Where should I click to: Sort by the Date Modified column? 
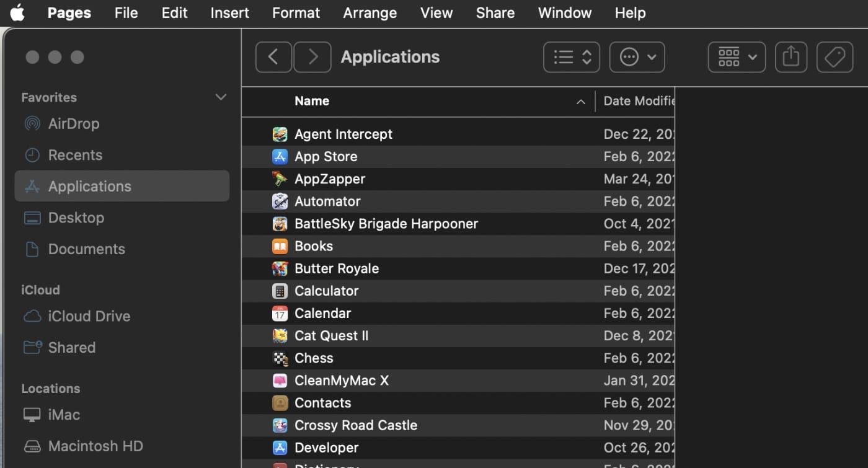click(x=639, y=101)
